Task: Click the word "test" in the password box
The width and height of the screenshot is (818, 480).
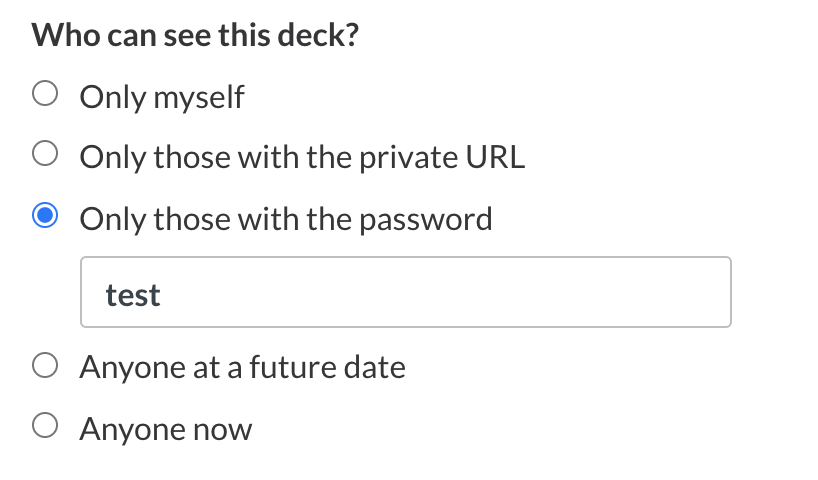Action: tap(133, 294)
